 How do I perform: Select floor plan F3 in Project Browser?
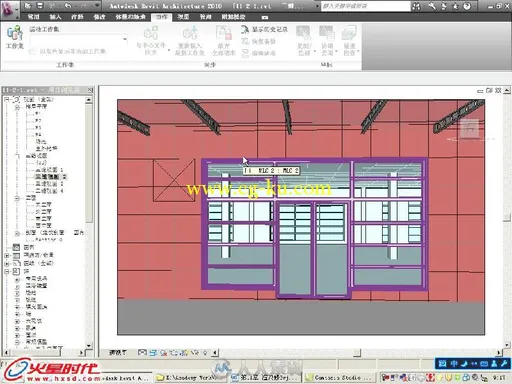pos(38,128)
